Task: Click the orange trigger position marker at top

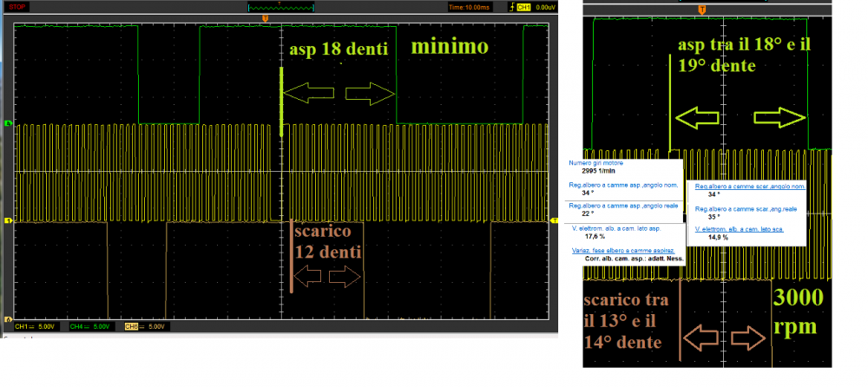Action: [265, 17]
